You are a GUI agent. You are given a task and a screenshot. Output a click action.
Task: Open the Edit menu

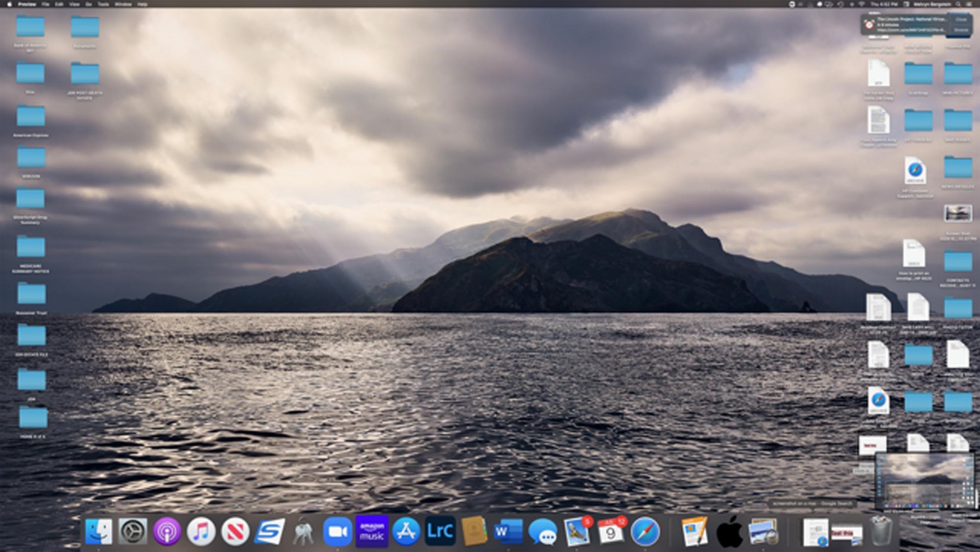point(59,4)
